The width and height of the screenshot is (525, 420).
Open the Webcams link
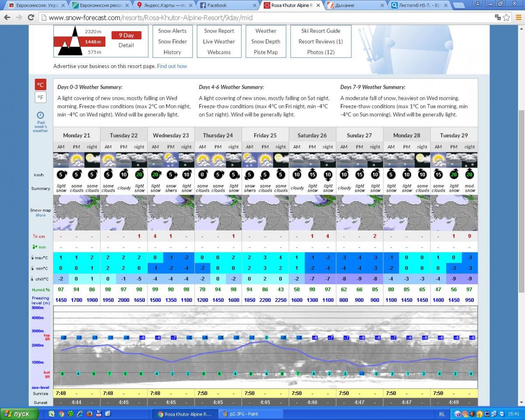(219, 52)
